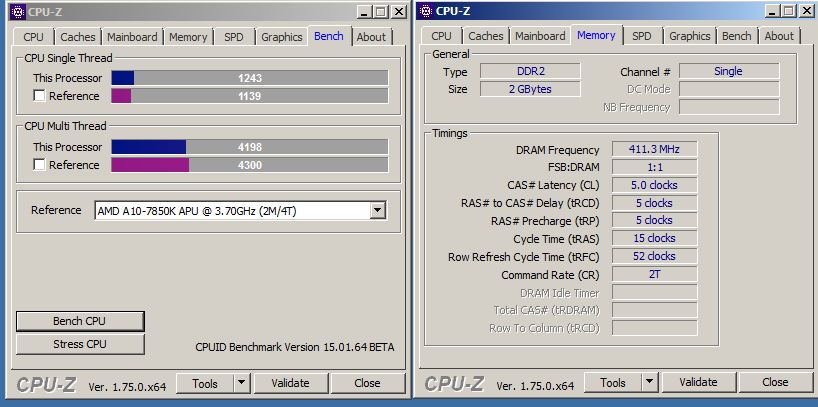
Task: Click Command Rate value 2T
Action: pyautogui.click(x=654, y=274)
